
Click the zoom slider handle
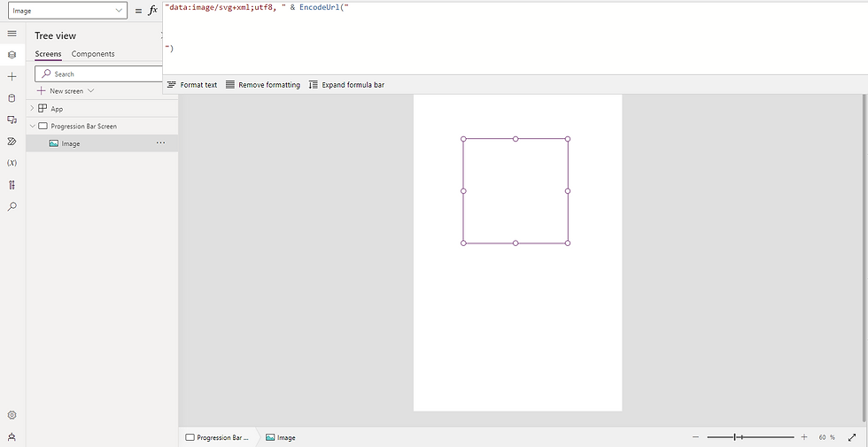[735, 437]
